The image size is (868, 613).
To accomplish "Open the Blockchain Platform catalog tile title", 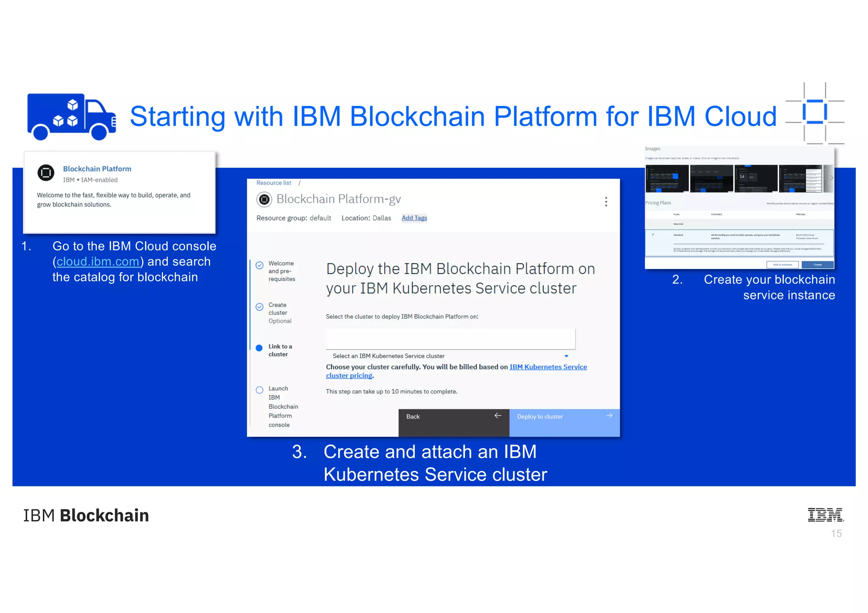I will (97, 169).
